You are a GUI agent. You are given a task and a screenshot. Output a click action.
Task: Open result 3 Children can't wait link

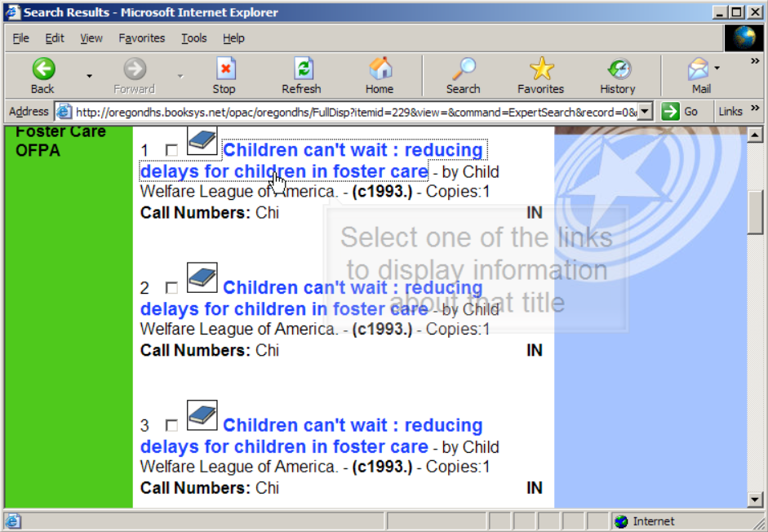[x=312, y=436]
